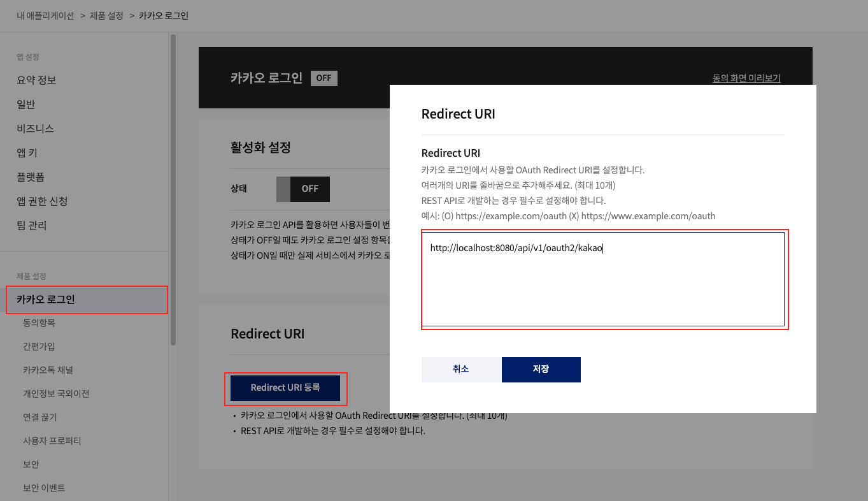Open 간편가입 submenu item
The height and width of the screenshot is (501, 868).
click(x=39, y=347)
